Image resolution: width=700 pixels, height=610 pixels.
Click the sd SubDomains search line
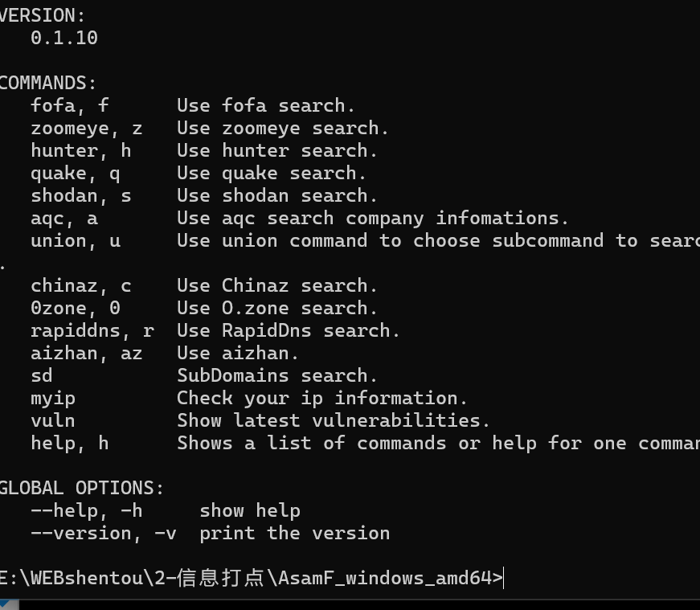coord(203,376)
